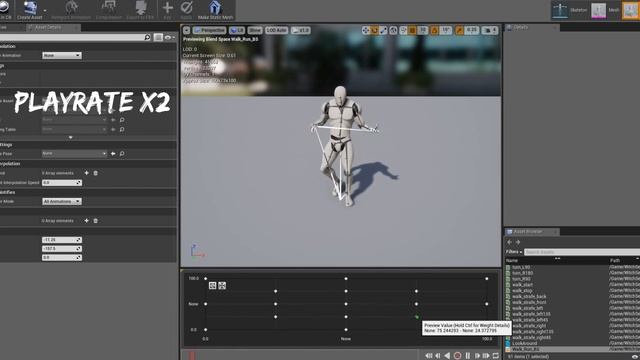Select the translate gizmo tool in viewport

point(365,30)
